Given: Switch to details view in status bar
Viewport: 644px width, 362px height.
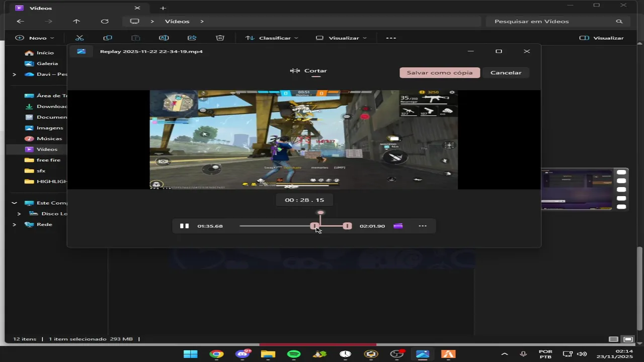Looking at the screenshot, I should point(613,339).
